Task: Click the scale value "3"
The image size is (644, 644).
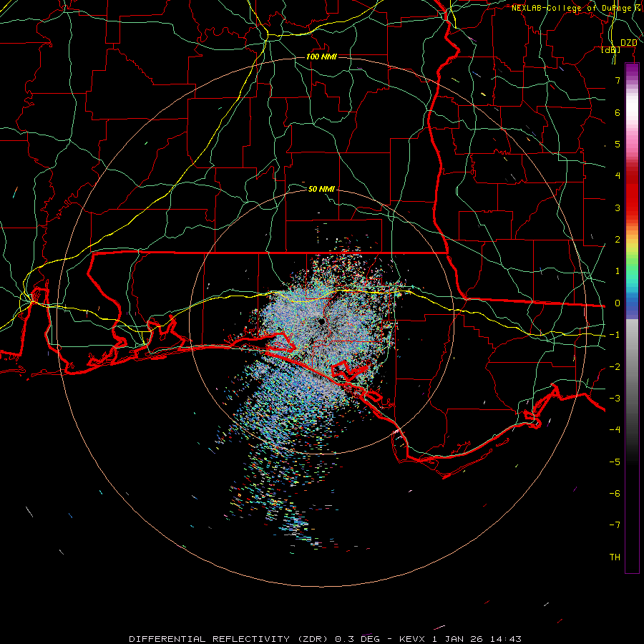Action: [618, 208]
